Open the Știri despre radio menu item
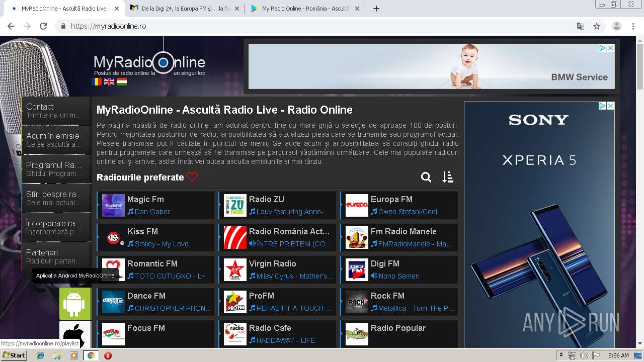Viewport: 644px width, 362px height. [x=55, y=198]
